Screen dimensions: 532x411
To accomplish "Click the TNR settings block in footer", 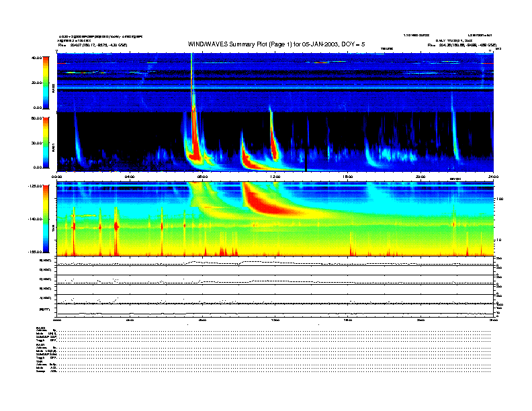I will [46, 365].
